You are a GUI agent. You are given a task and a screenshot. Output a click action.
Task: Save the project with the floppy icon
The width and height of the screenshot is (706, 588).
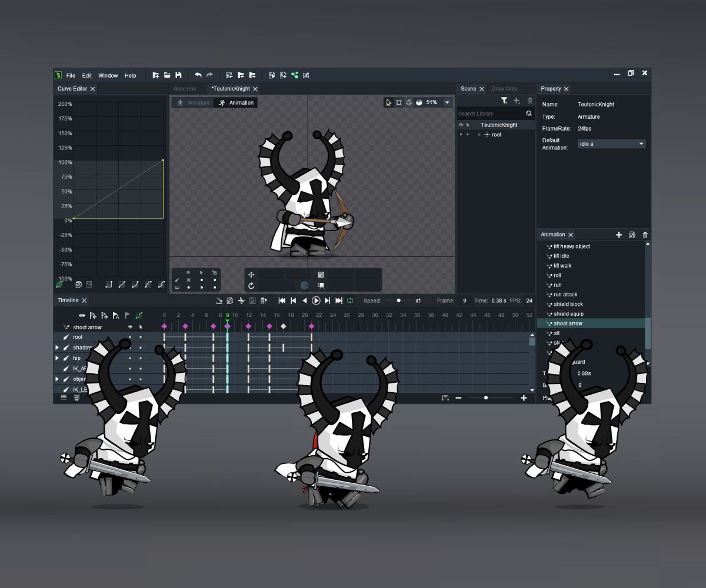pyautogui.click(x=178, y=75)
